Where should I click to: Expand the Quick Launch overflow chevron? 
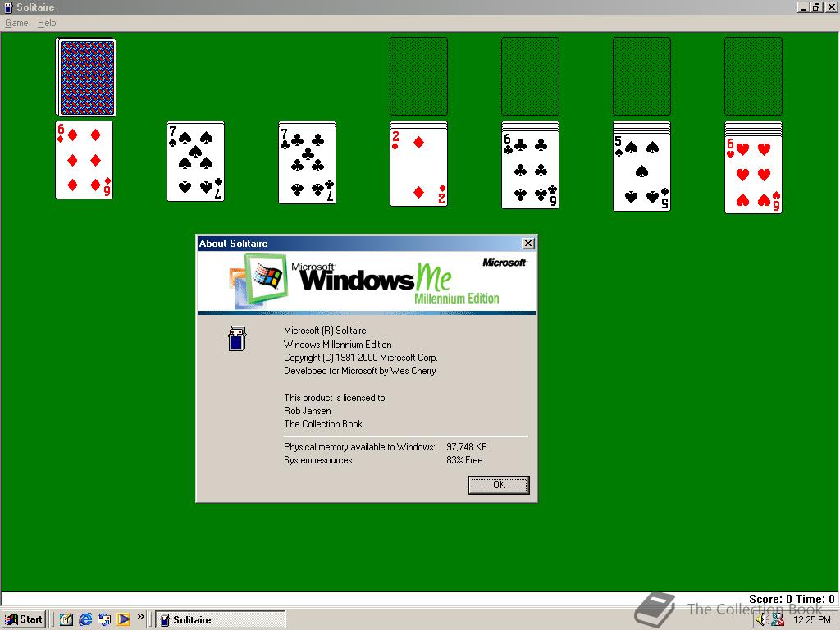(x=140, y=617)
